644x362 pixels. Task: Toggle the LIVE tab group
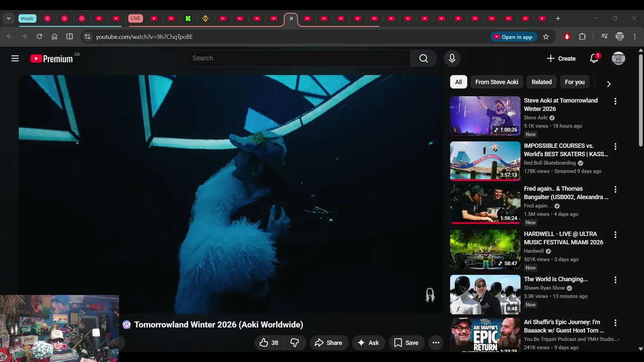pyautogui.click(x=135, y=19)
